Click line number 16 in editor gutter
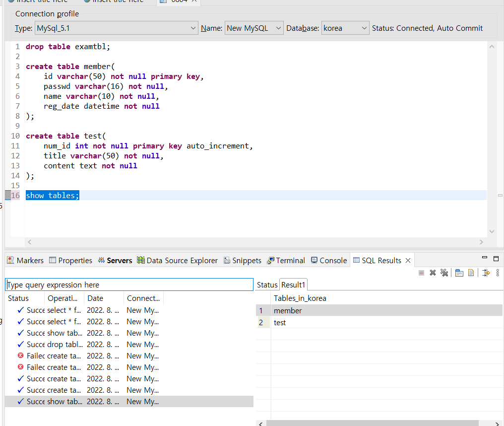 pyautogui.click(x=15, y=195)
